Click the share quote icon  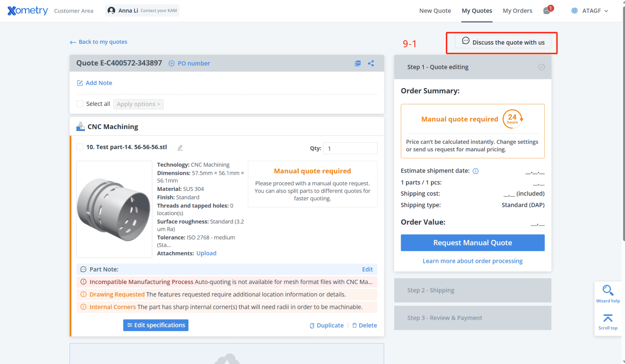coord(371,63)
